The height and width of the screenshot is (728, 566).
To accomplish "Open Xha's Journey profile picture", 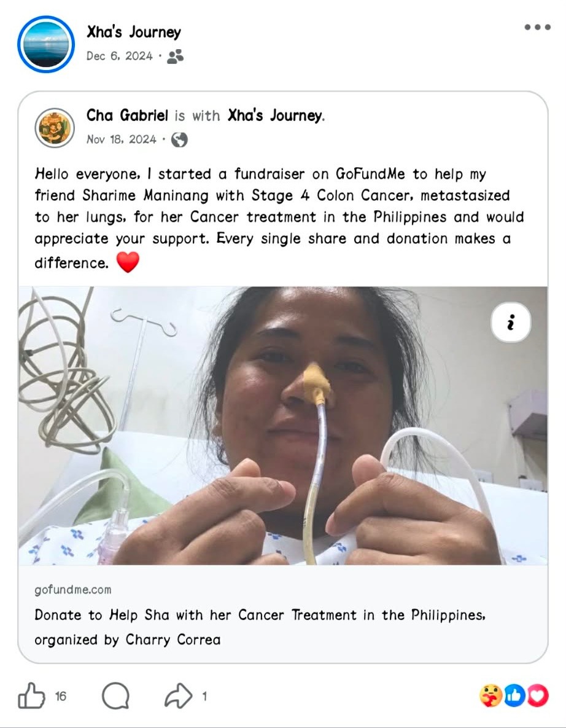I will [46, 44].
